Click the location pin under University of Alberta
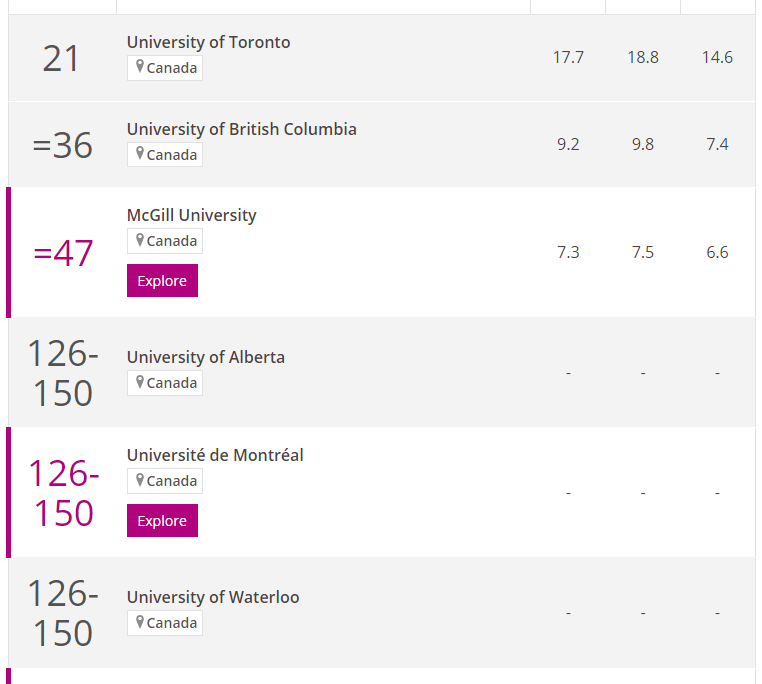Image resolution: width=762 pixels, height=684 pixels. click(140, 382)
